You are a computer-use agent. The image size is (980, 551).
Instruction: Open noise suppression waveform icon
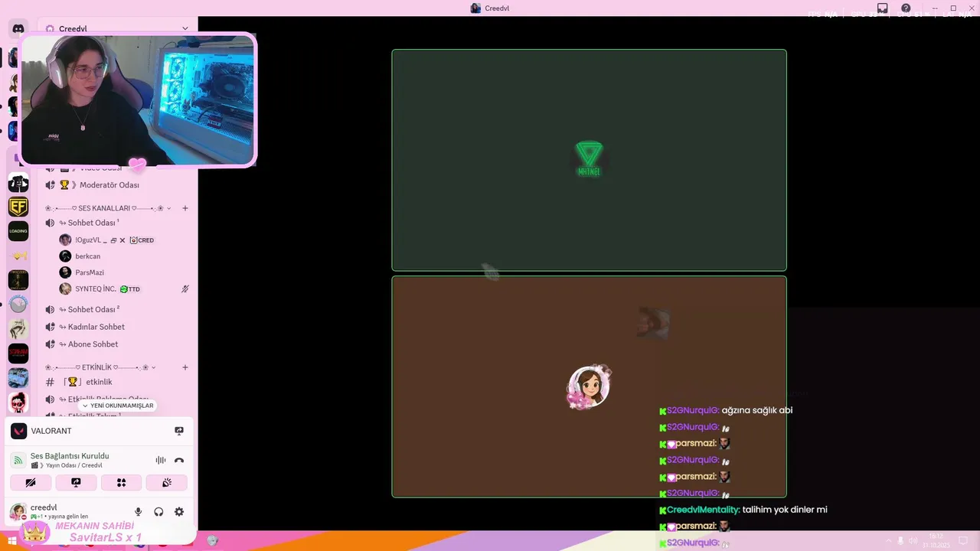pos(161,460)
